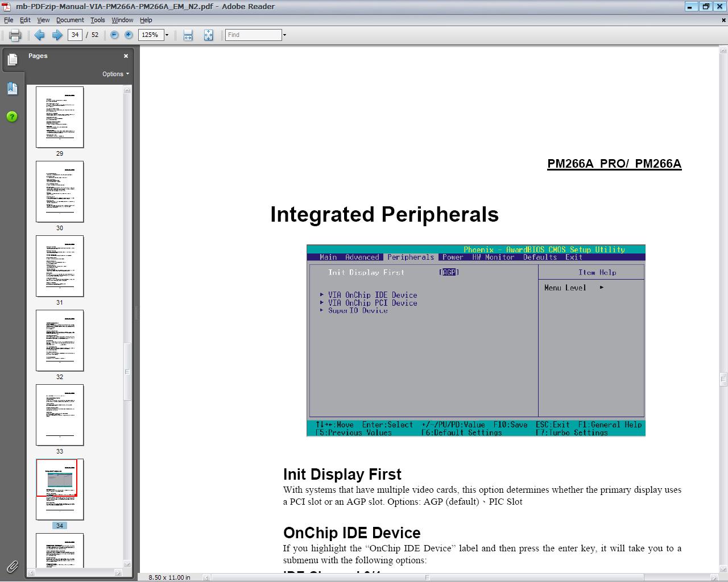The image size is (728, 582).
Task: Click the Init Display First heading
Action: point(342,474)
